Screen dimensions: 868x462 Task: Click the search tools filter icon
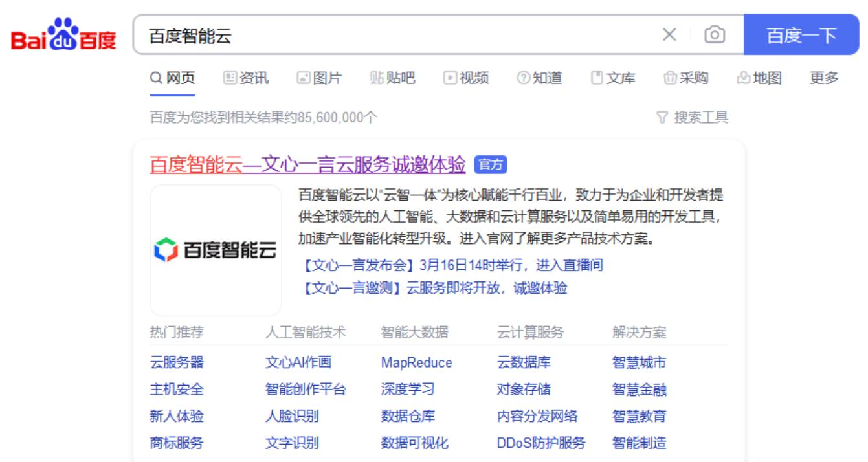coord(662,117)
